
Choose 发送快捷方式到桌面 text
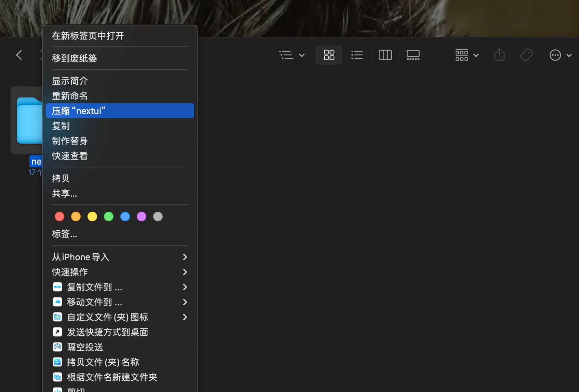coord(108,332)
